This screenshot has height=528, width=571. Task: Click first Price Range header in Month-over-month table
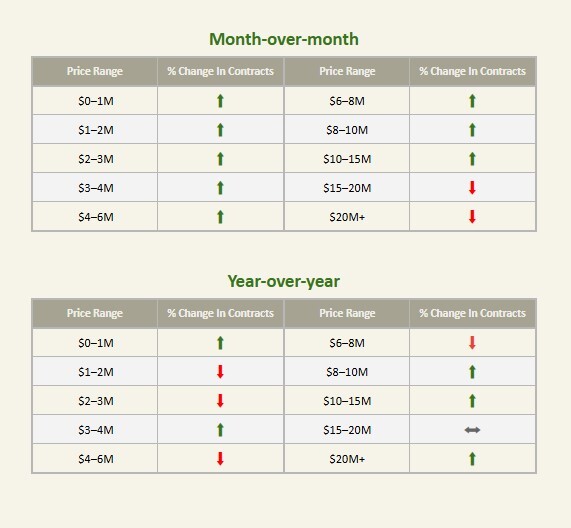pos(95,71)
